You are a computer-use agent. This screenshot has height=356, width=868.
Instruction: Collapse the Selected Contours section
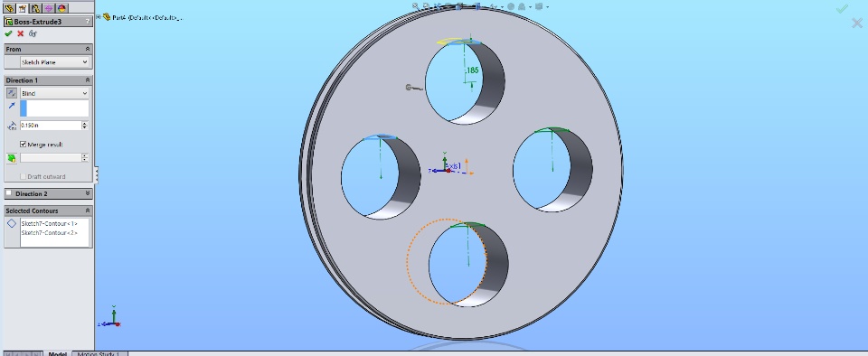pyautogui.click(x=88, y=211)
